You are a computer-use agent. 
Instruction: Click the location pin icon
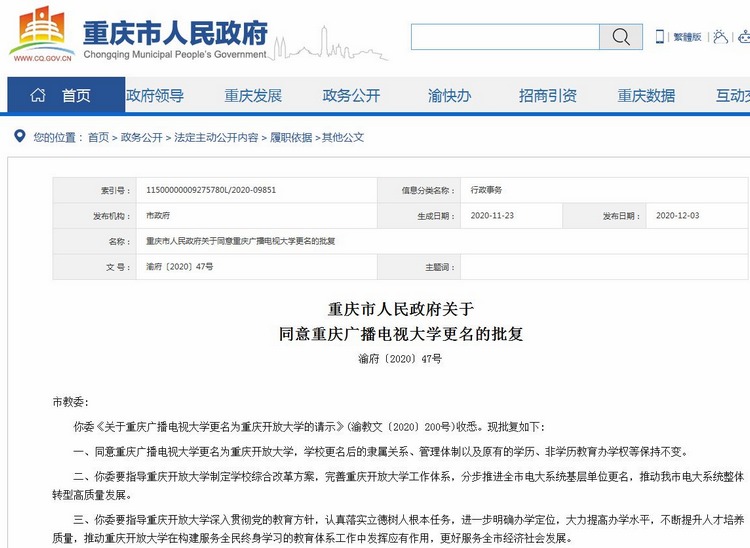pyautogui.click(x=20, y=136)
